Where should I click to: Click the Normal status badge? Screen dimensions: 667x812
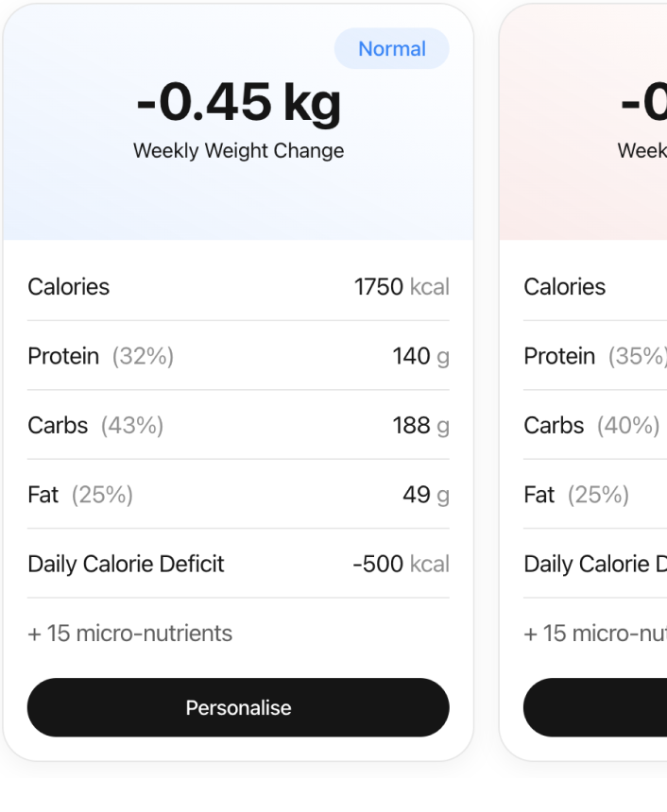point(391,48)
